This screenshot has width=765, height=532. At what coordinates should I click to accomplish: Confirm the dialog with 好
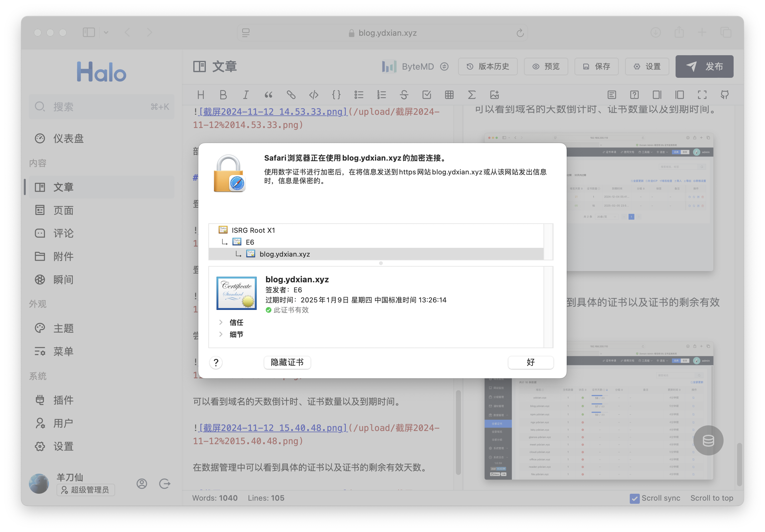[530, 362]
